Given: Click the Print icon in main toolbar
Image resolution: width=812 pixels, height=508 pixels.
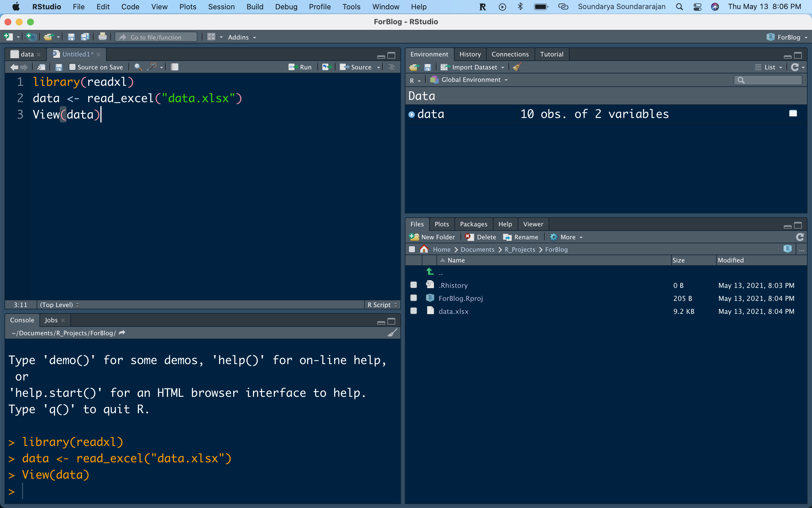Looking at the screenshot, I should coord(102,37).
